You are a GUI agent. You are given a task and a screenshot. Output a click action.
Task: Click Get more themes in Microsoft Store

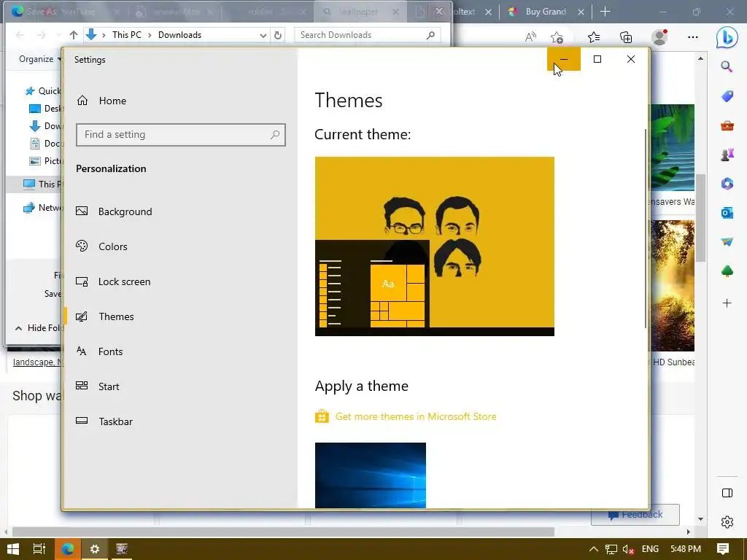pyautogui.click(x=416, y=416)
